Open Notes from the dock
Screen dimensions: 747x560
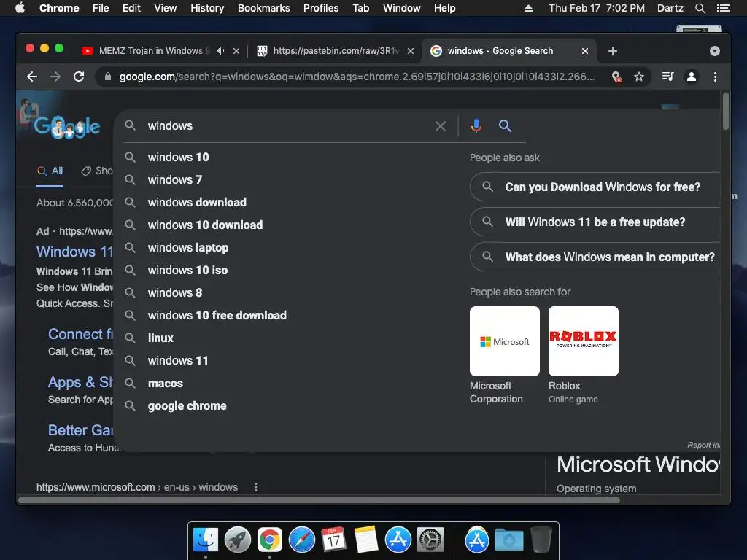(366, 540)
